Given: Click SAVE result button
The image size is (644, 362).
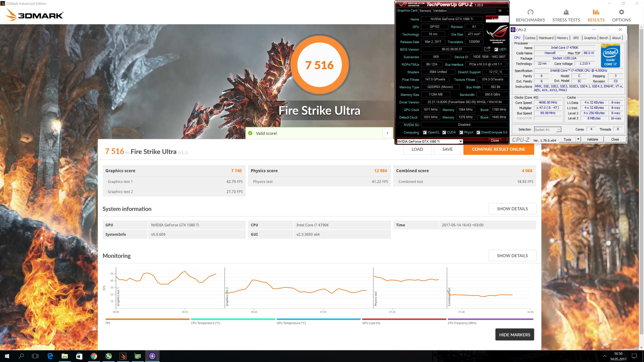Looking at the screenshot, I should click(448, 149).
